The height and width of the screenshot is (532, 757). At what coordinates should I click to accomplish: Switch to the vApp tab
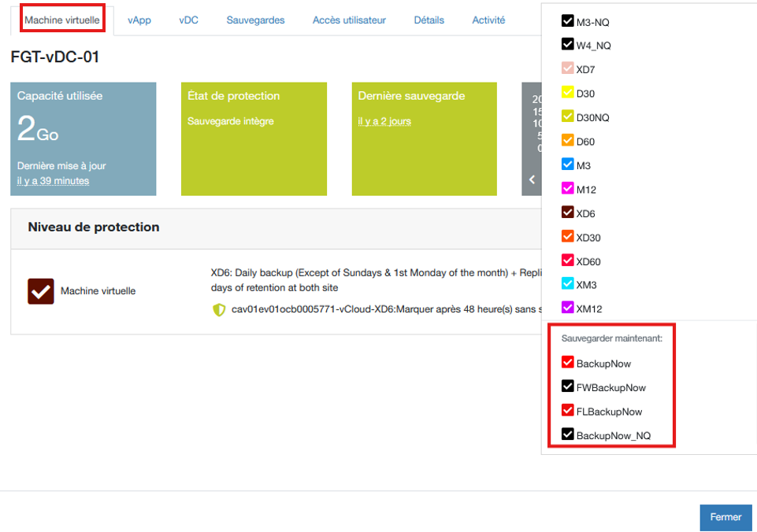pyautogui.click(x=139, y=20)
